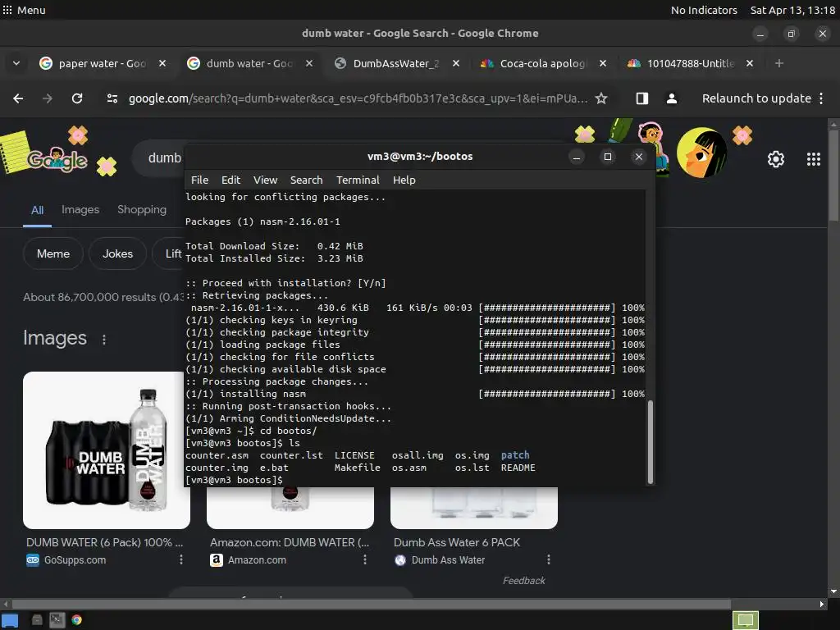The width and height of the screenshot is (840, 630).
Task: Open a new Chrome tab
Action: tap(779, 63)
